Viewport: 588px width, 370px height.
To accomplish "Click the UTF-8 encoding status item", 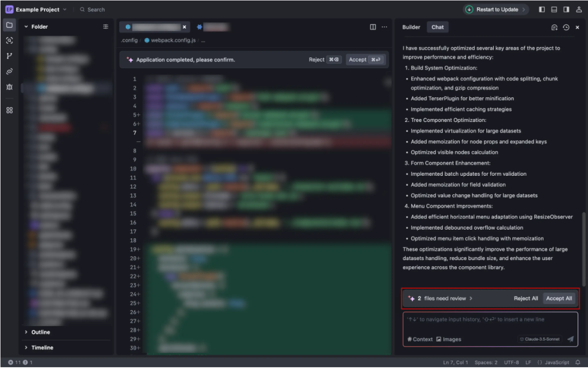I will [511, 362].
